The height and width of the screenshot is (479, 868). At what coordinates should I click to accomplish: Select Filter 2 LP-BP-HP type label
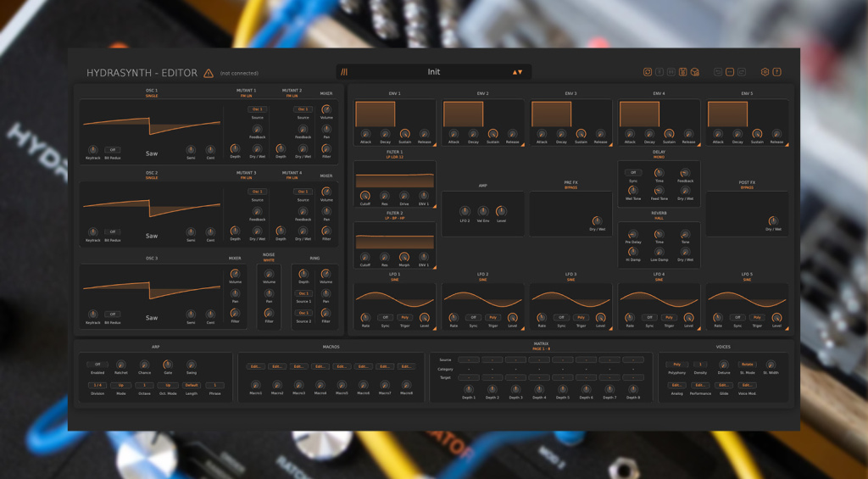tap(395, 218)
